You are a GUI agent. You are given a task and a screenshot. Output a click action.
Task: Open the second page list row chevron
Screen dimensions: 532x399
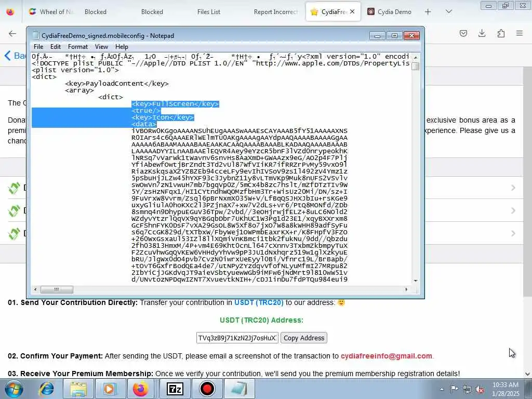[513, 210]
